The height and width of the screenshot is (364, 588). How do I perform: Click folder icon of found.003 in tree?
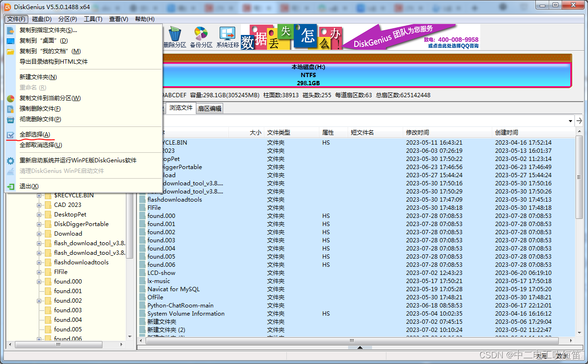point(48,310)
